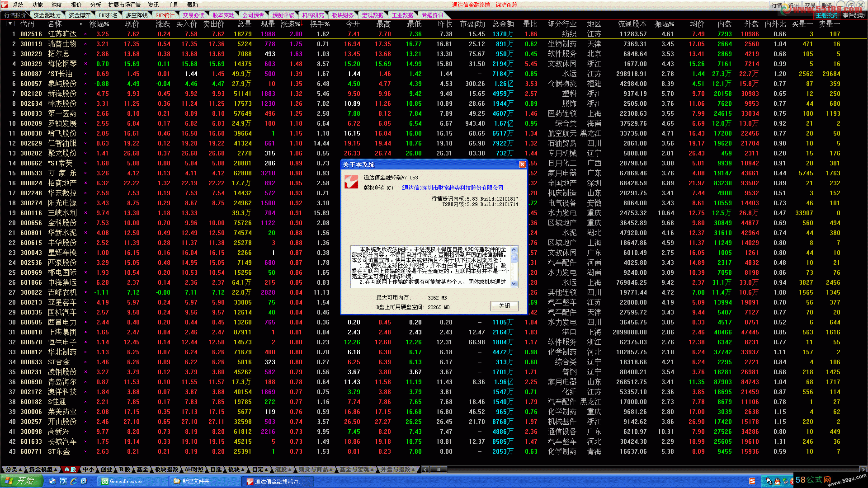Select the 主题投资 tab at top right

[x=826, y=15]
